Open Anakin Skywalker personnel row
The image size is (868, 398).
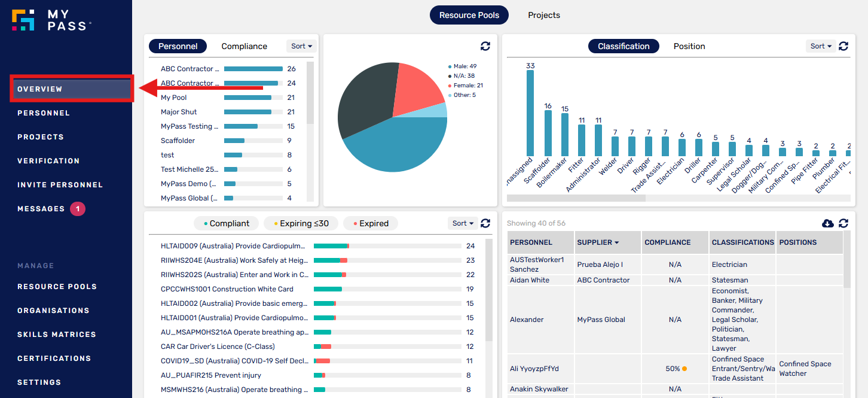(x=675, y=389)
